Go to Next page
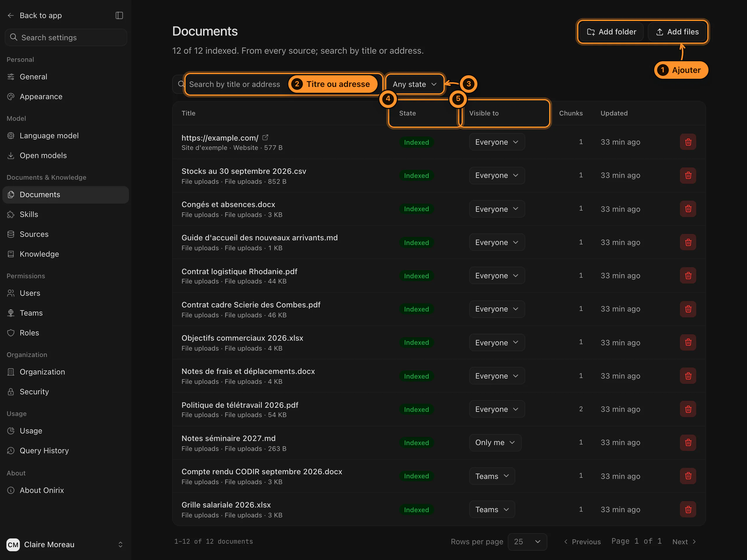Image resolution: width=747 pixels, height=560 pixels. pyautogui.click(x=684, y=542)
